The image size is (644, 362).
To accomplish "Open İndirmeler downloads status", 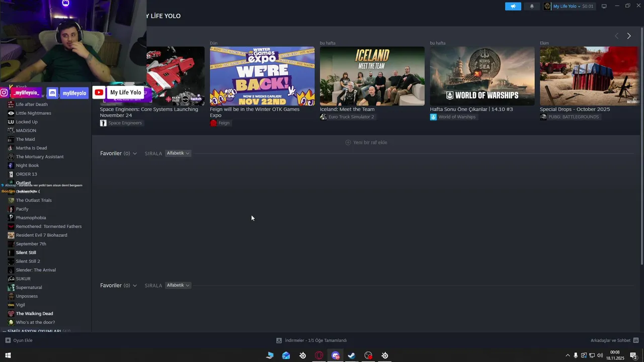I will (311, 340).
